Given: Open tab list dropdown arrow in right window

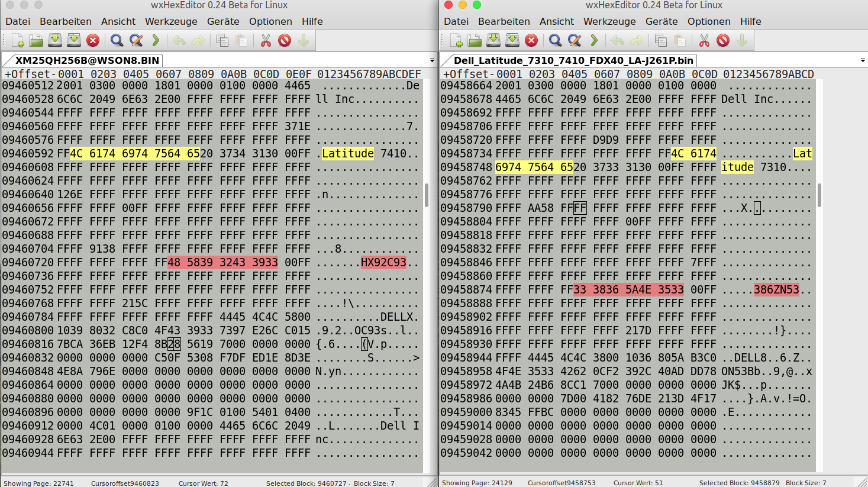Looking at the screenshot, I should click(x=863, y=60).
